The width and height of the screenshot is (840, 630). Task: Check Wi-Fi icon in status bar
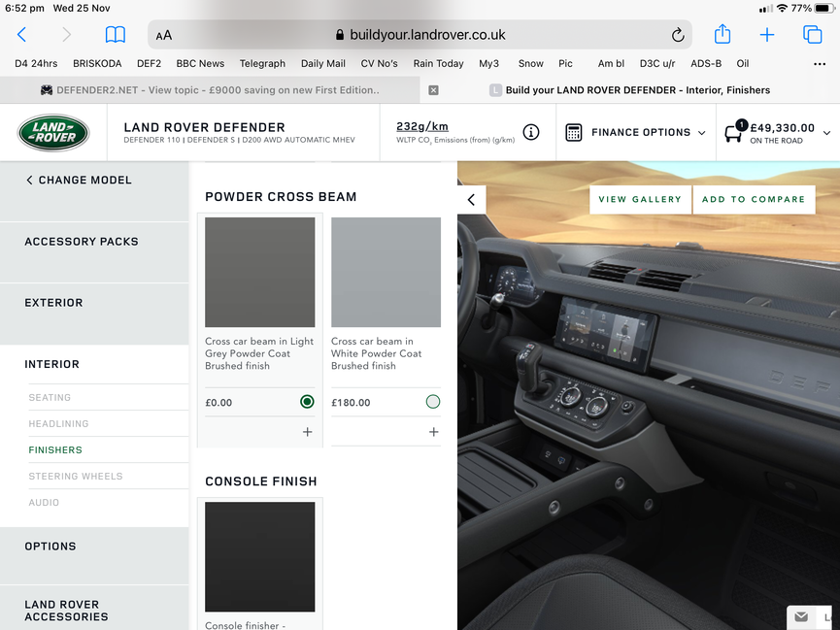[x=782, y=9]
